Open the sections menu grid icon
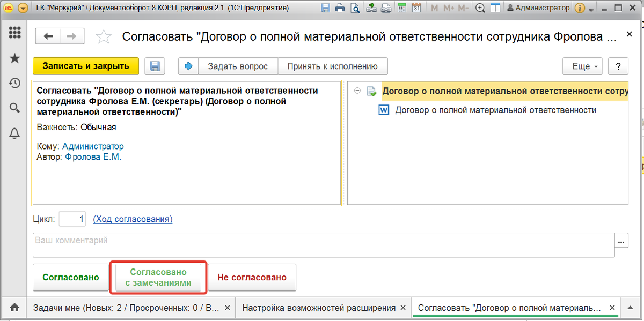644x321 pixels. [15, 32]
